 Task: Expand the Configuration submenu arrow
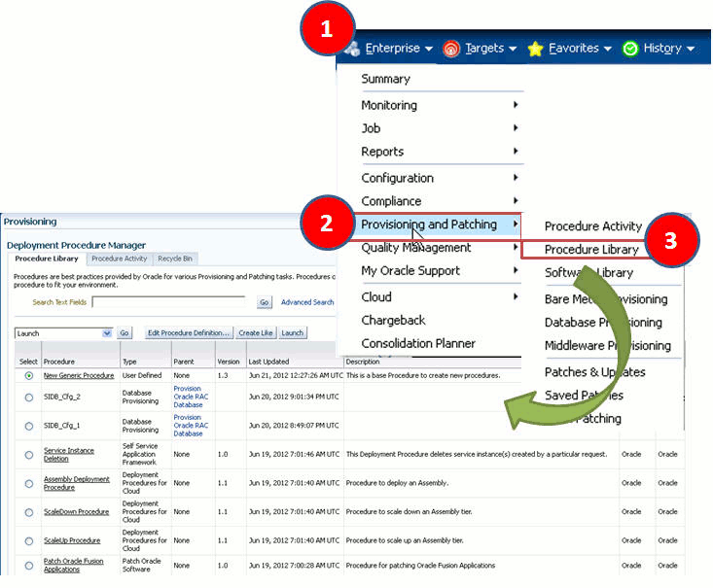point(516,178)
